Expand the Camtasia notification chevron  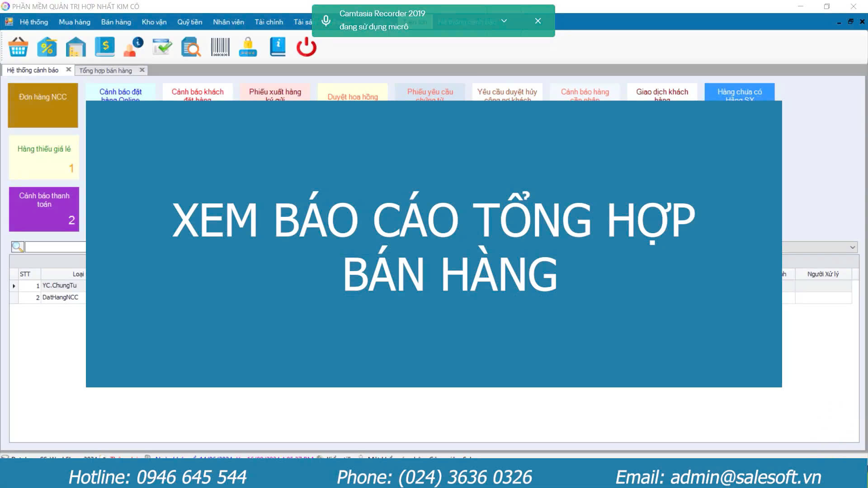pyautogui.click(x=504, y=21)
